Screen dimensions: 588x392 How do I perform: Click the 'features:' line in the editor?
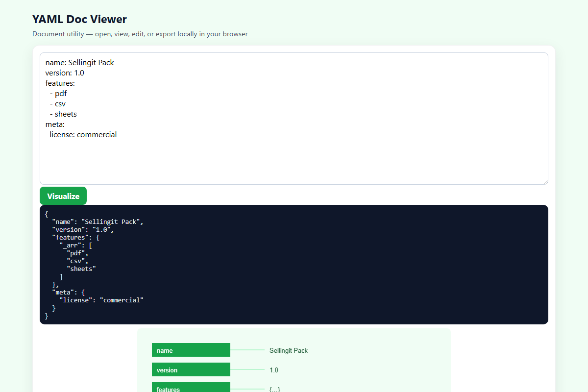coord(60,83)
